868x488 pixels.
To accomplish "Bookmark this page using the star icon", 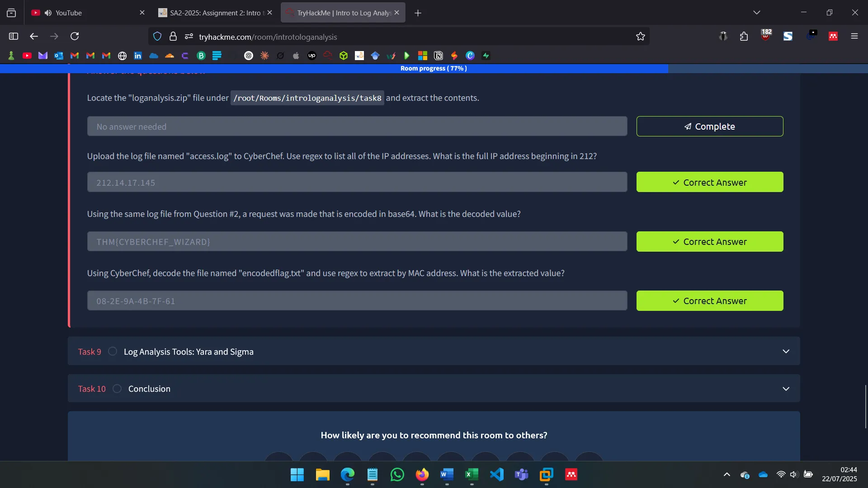I will (x=641, y=36).
